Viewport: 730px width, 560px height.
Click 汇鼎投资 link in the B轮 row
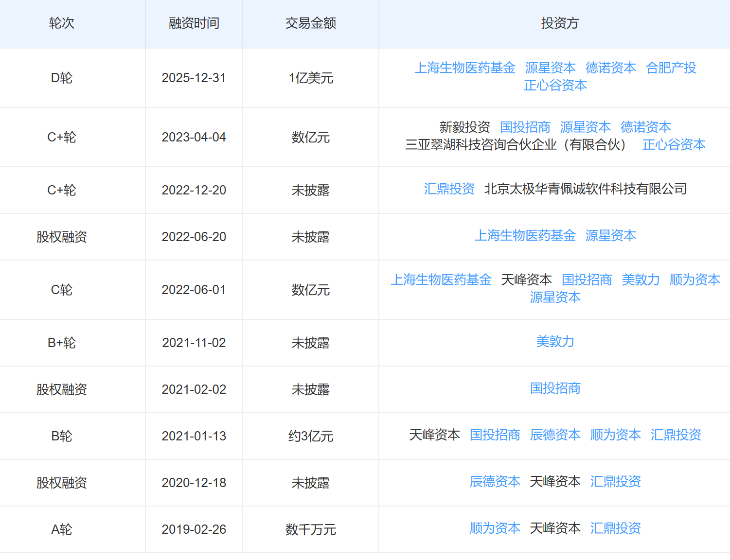click(x=675, y=436)
